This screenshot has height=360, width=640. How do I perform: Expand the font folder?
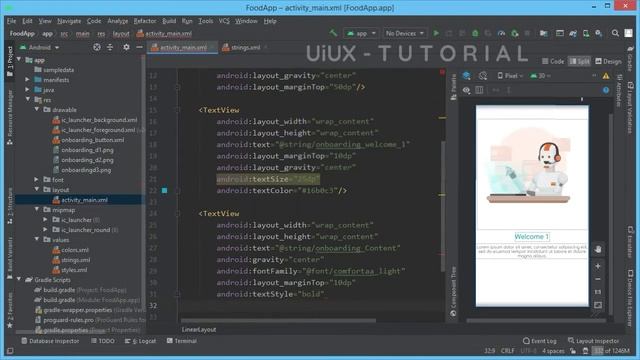[x=37, y=179]
